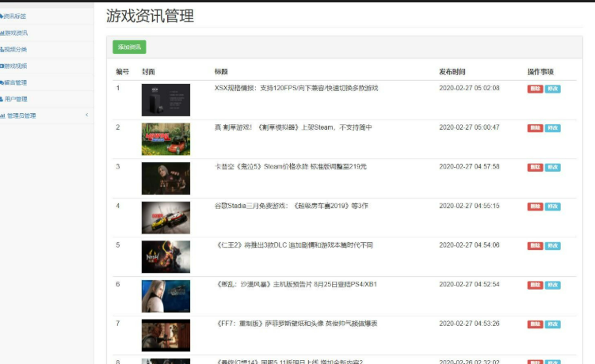
Task: Edit the 鬼泣5 Steam price row
Action: (552, 167)
